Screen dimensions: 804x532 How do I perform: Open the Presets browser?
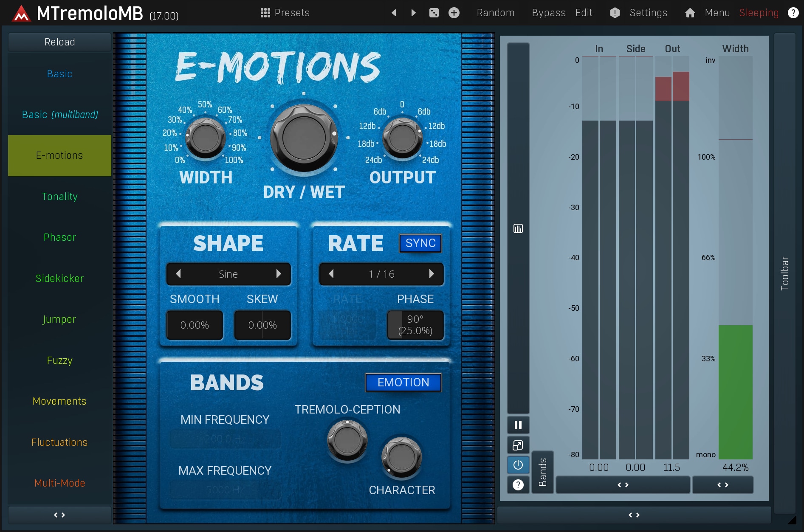coord(285,13)
